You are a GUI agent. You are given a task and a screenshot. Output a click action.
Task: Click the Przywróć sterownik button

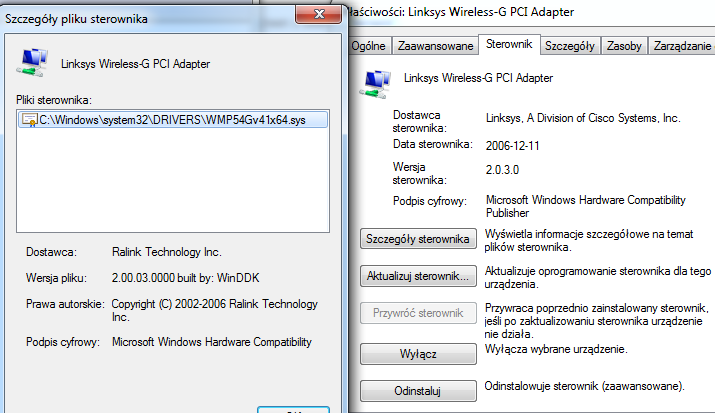click(418, 313)
